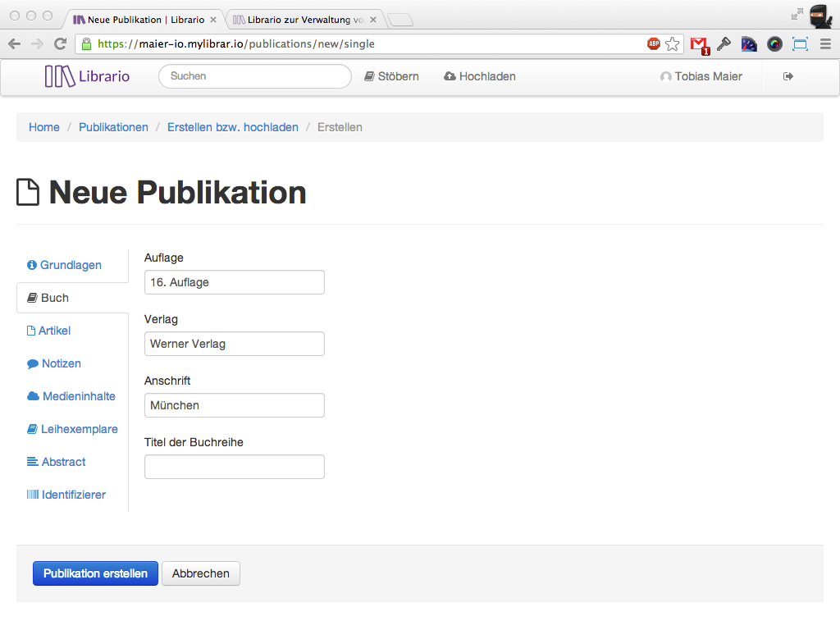
Task: Open the Chrome hamburger menu
Action: 825,44
